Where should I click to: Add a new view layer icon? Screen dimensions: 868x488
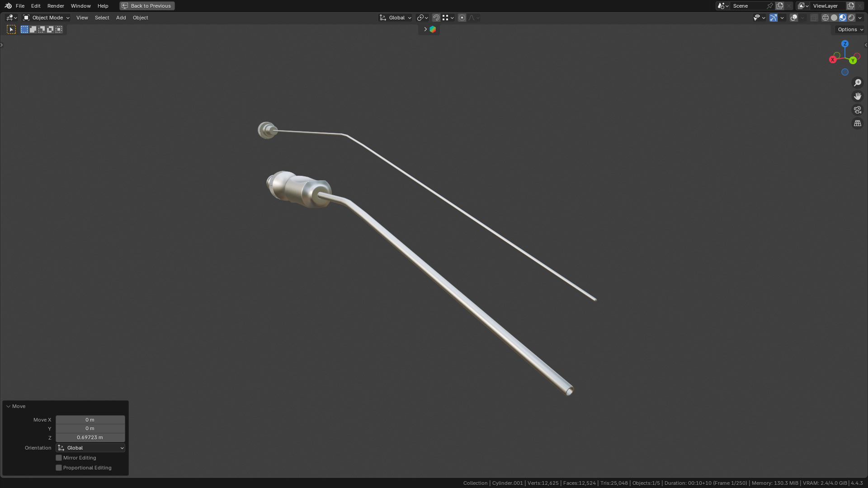click(x=851, y=6)
